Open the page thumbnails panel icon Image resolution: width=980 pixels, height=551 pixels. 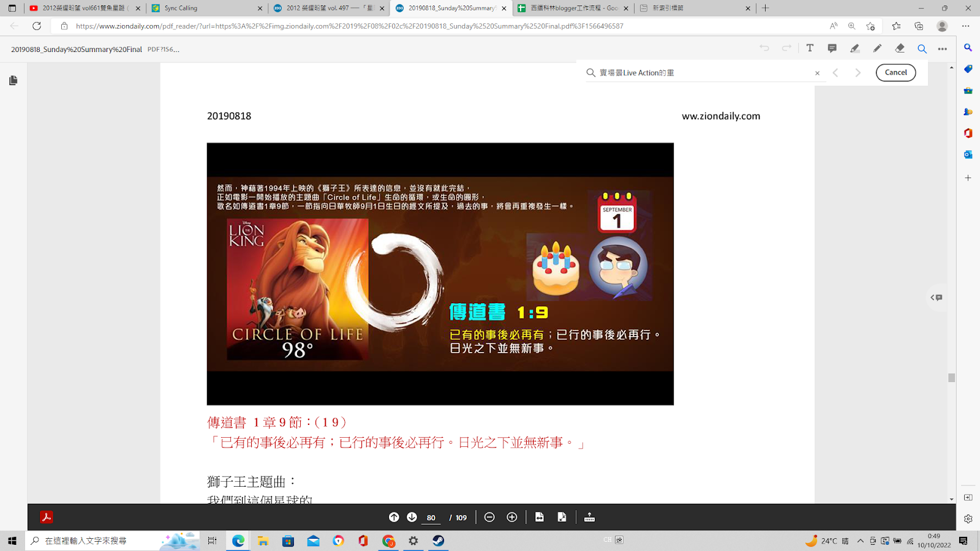[13, 80]
